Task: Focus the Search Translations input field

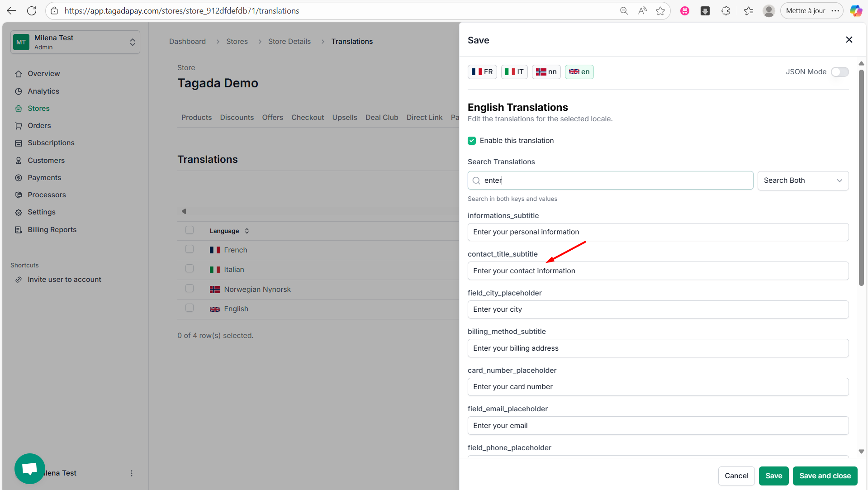Action: click(x=610, y=181)
